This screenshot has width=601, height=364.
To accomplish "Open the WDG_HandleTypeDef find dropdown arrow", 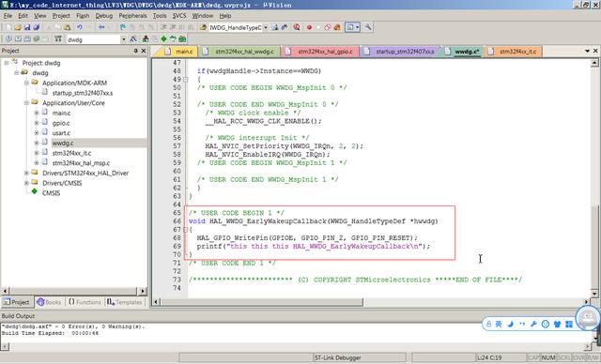I will (265, 27).
